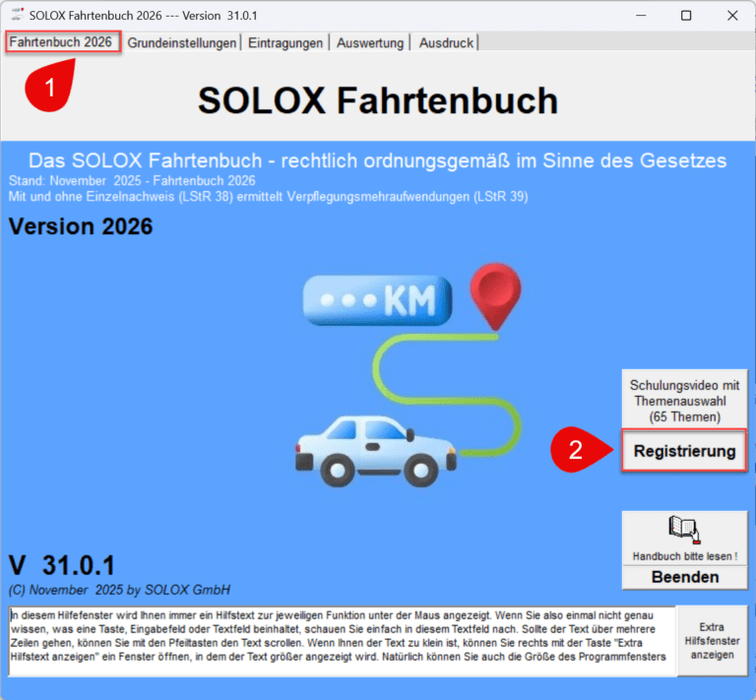Image resolution: width=756 pixels, height=700 pixels.
Task: Click the red location pin graphic
Action: pos(495,292)
